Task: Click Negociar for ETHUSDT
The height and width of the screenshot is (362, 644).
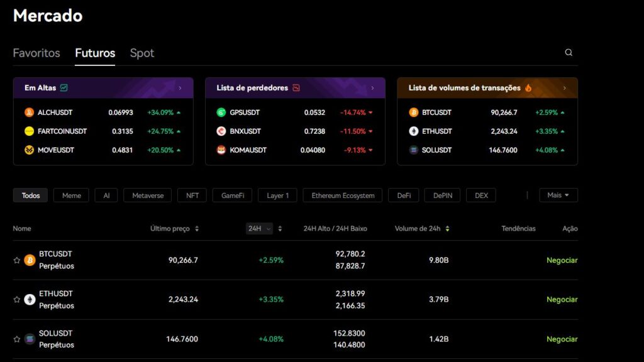Action: click(562, 300)
